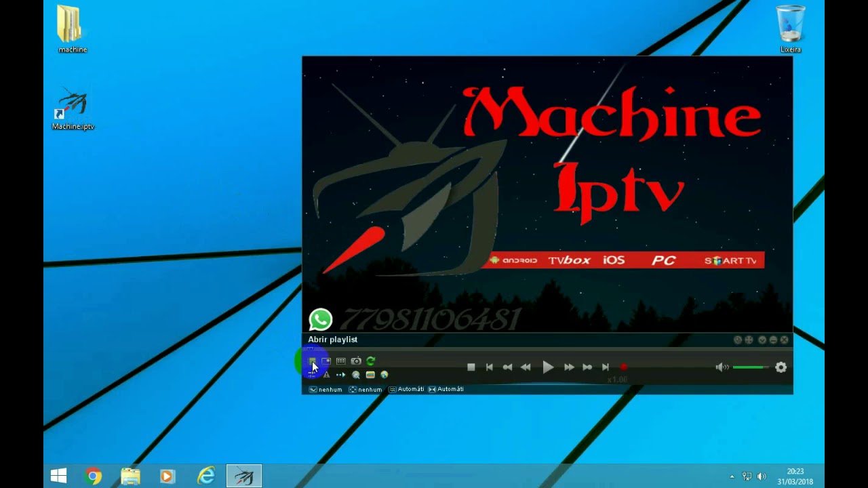868x488 pixels.
Task: Show hidden tray icons arrow
Action: [x=732, y=477]
